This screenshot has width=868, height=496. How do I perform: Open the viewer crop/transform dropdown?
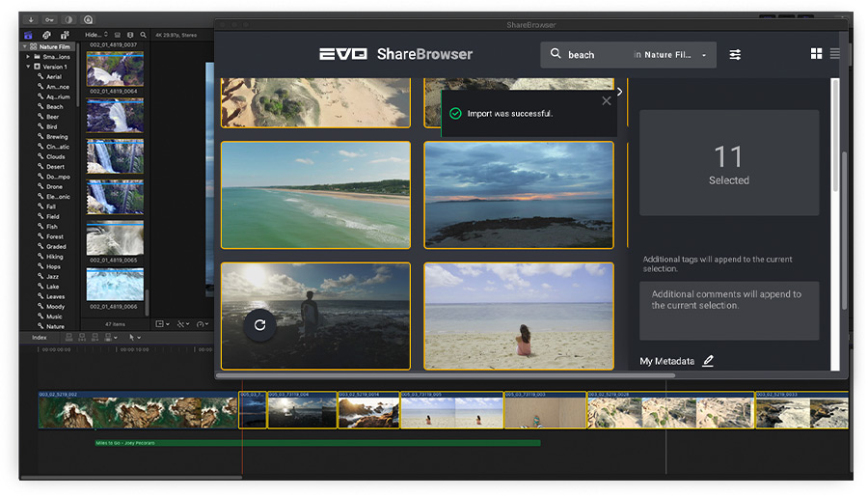(162, 324)
